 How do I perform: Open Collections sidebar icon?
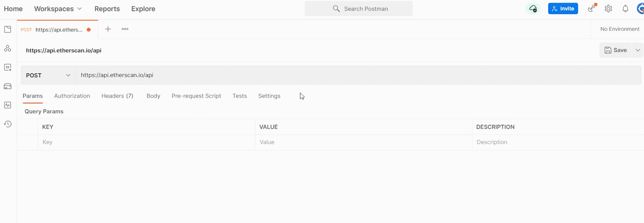[8, 30]
